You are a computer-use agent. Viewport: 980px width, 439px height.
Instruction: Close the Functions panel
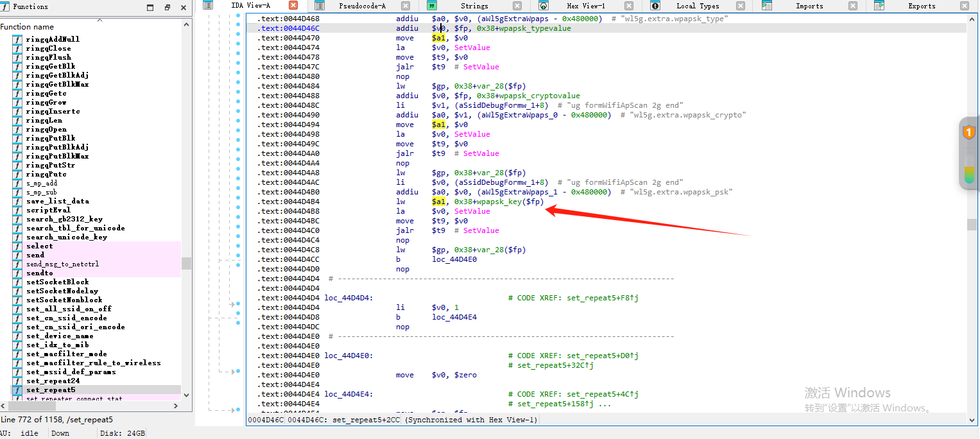(x=184, y=8)
